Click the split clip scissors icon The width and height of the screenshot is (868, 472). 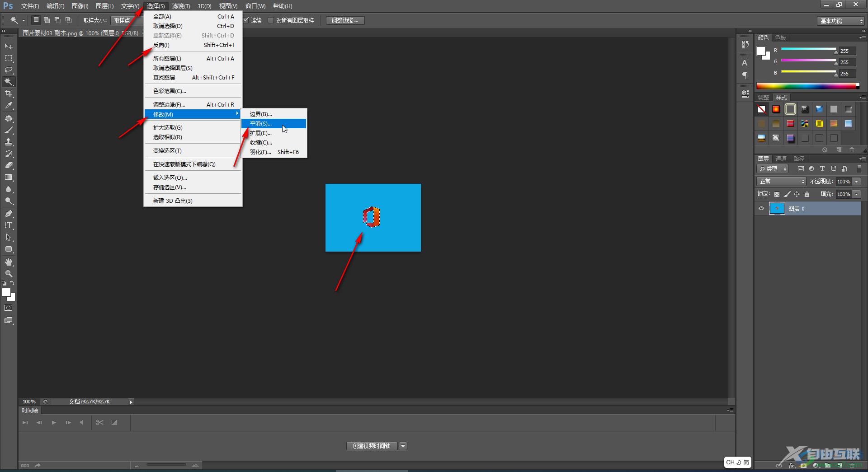pyautogui.click(x=100, y=422)
